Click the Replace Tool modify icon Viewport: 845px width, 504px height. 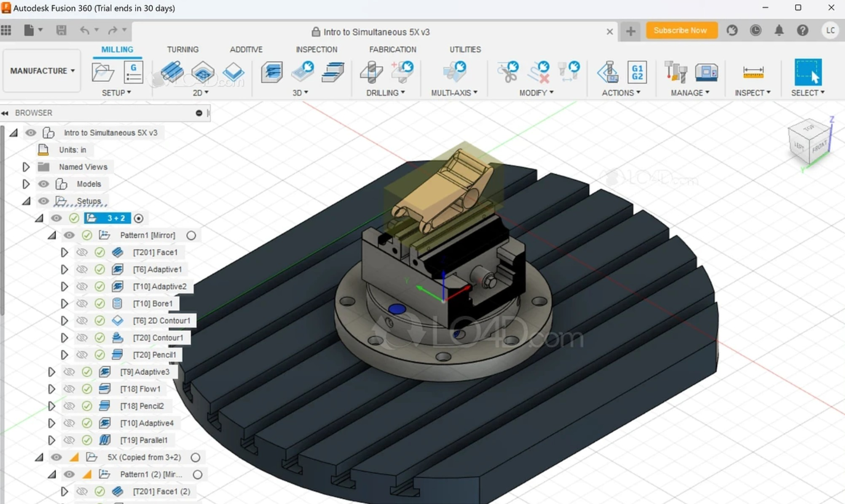pyautogui.click(x=569, y=72)
